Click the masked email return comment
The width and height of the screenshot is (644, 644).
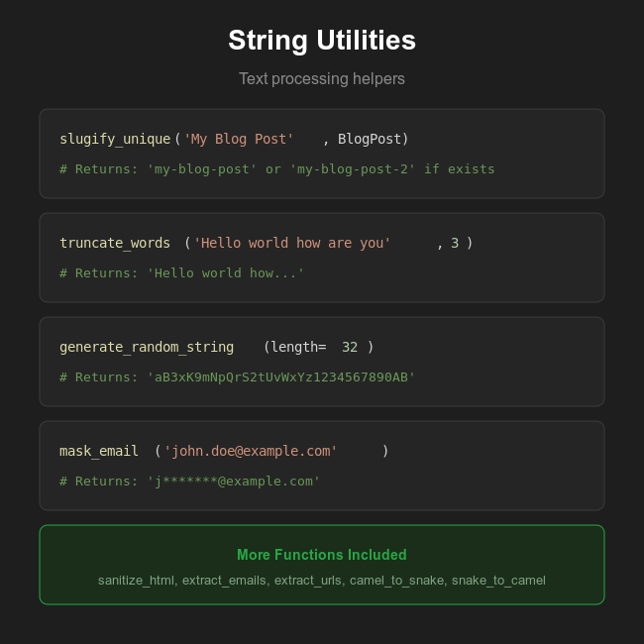190,481
